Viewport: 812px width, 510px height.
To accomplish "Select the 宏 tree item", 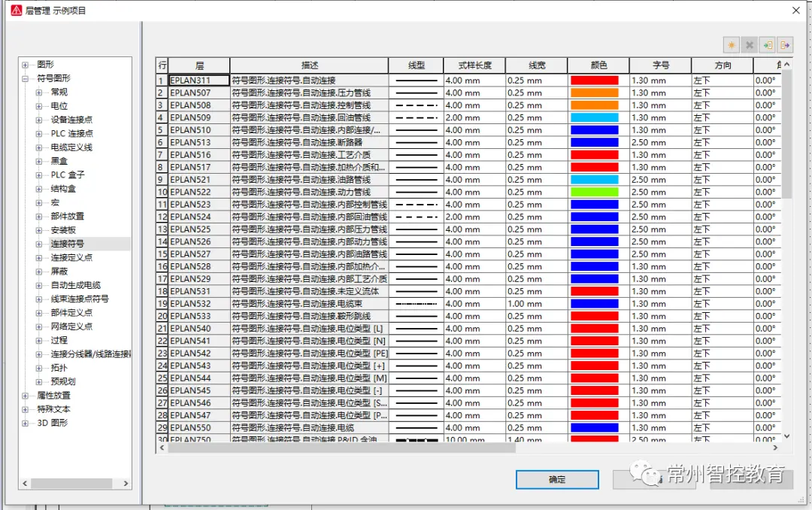I will (x=55, y=202).
